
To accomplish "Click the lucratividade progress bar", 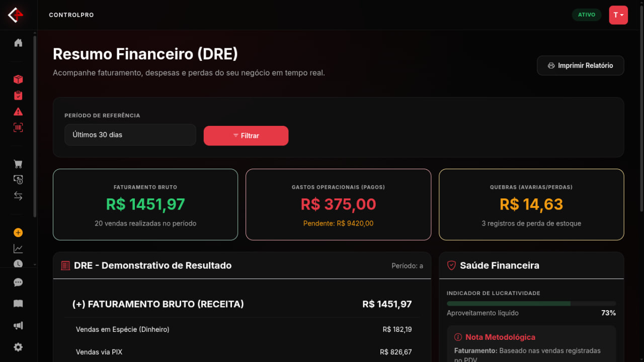I will (x=531, y=304).
